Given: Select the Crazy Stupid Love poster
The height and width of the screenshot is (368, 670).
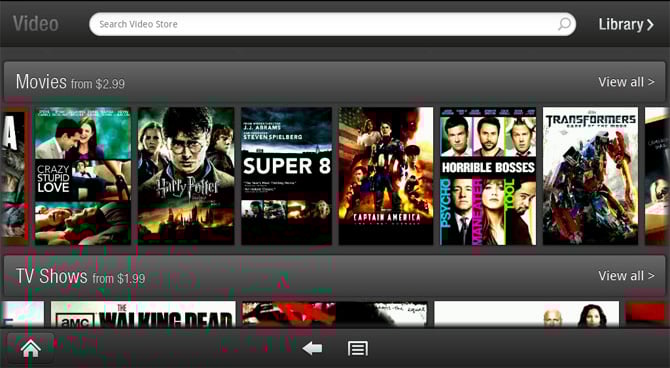Looking at the screenshot, I should pos(82,176).
